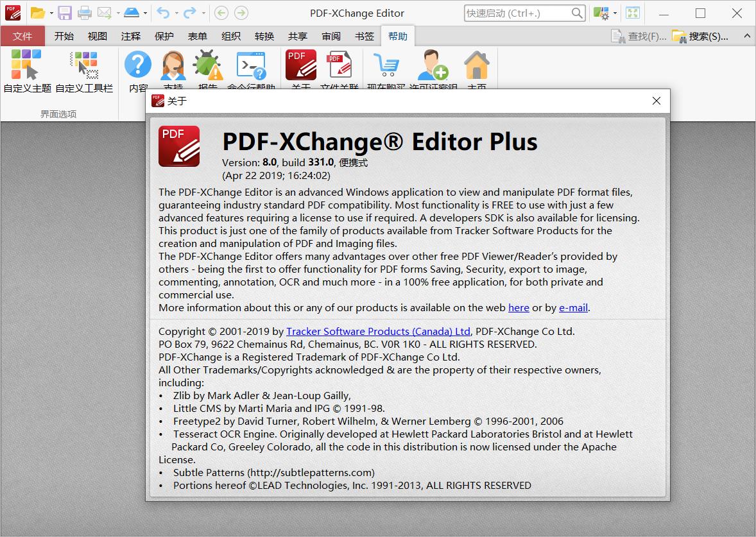The height and width of the screenshot is (537, 756).
Task: Click the UI options gear icon
Action: pyautogui.click(x=601, y=13)
